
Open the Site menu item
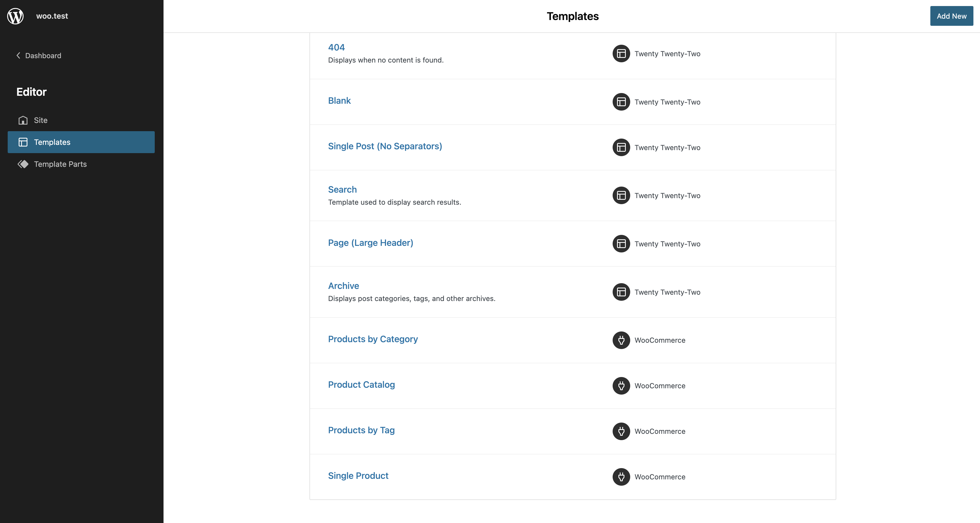[x=41, y=120]
